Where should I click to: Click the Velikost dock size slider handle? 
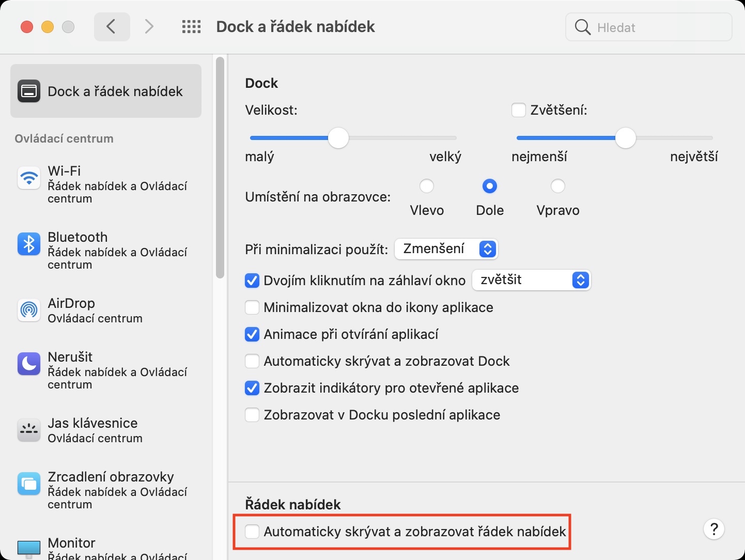(x=338, y=138)
